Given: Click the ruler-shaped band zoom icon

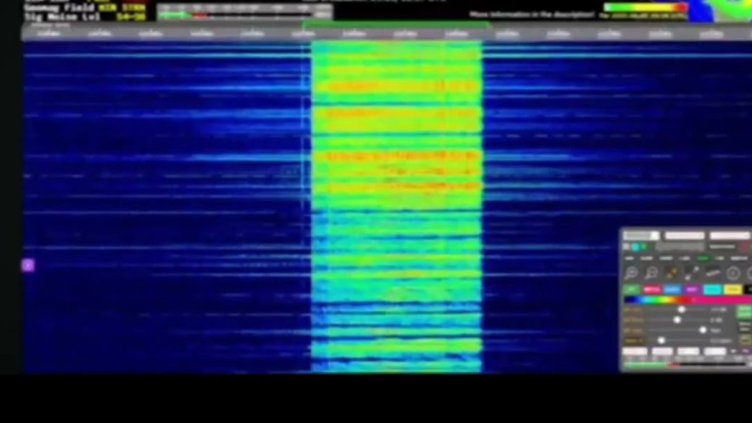Looking at the screenshot, I should pos(712,273).
